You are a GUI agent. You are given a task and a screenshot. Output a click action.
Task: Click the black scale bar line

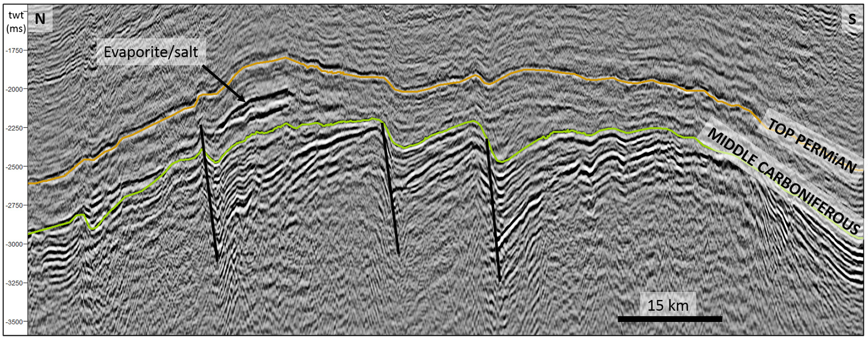670,319
